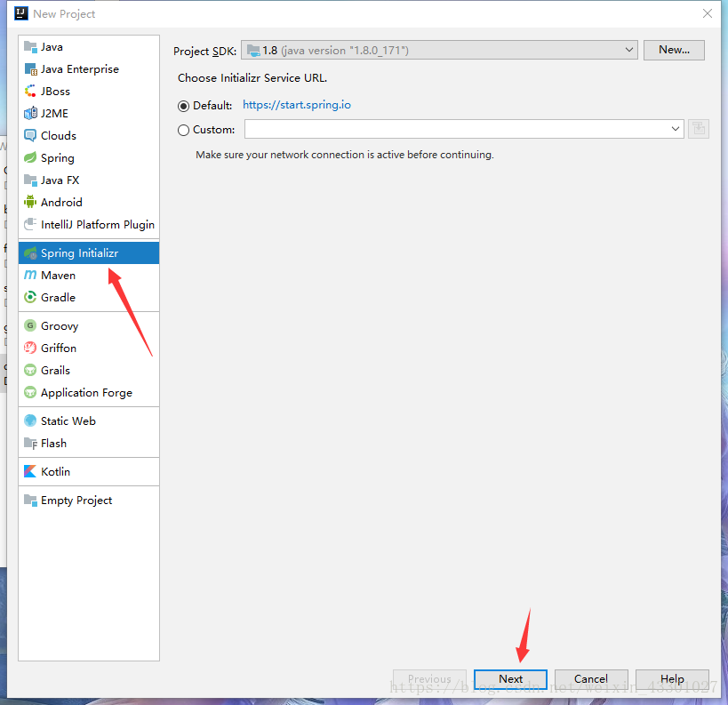Viewport: 728px width, 705px height.
Task: Click the New... SDK button
Action: tap(674, 50)
